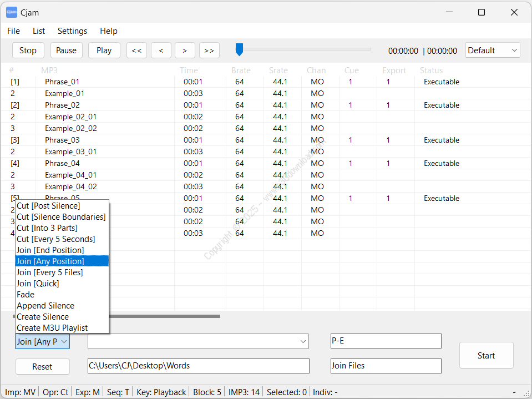The height and width of the screenshot is (399, 532).
Task: Select Create M3U Playlist option
Action: 52,328
